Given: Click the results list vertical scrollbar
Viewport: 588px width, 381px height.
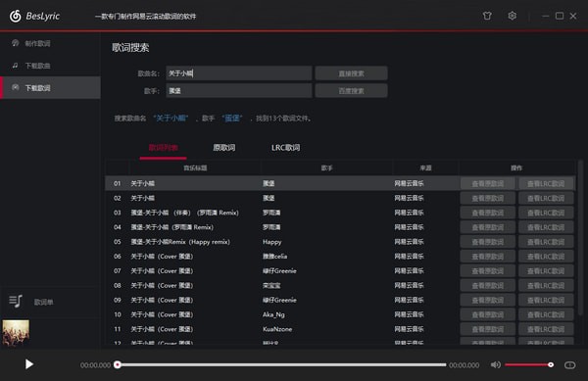Looking at the screenshot, I should coord(580,238).
